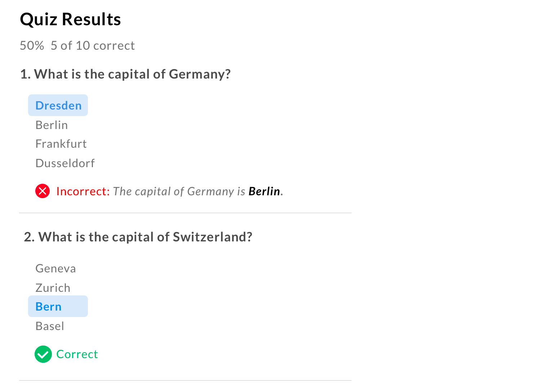Screen dimensions: 541x392
Task: Choose Berlin as Germany's capital
Action: (x=52, y=125)
